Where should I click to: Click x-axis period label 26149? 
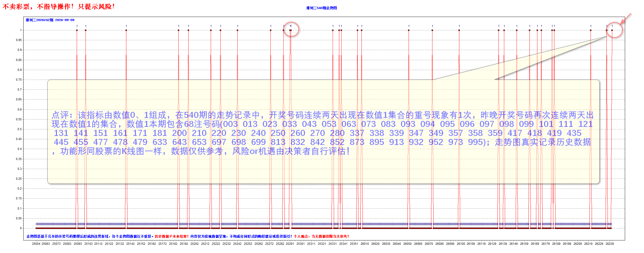point(514,244)
